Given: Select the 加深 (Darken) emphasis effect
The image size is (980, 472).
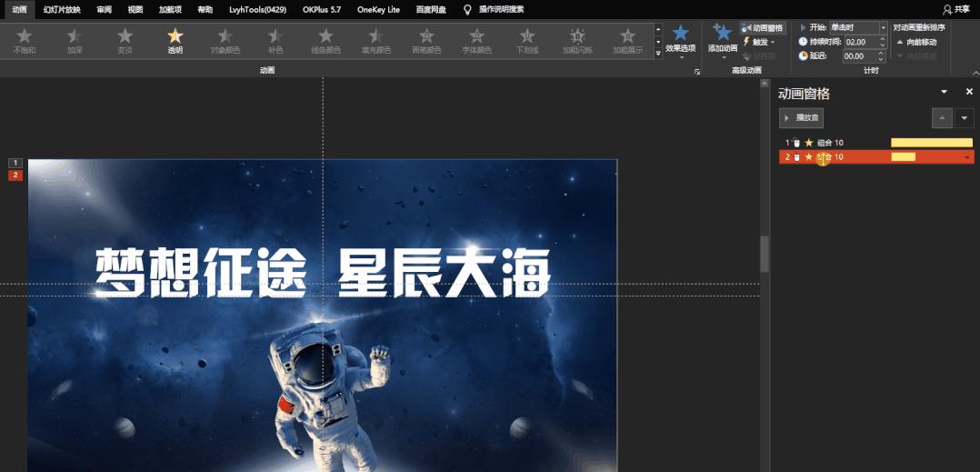Looking at the screenshot, I should coord(75,41).
